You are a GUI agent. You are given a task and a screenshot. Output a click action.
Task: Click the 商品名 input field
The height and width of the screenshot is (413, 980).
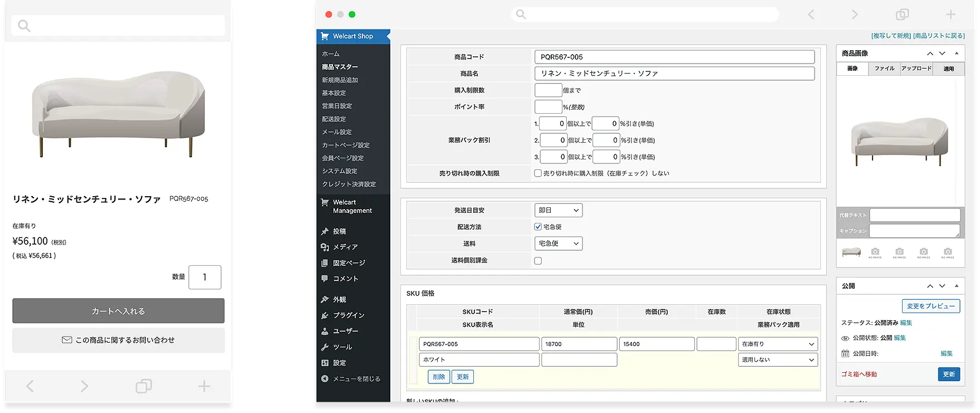click(674, 74)
